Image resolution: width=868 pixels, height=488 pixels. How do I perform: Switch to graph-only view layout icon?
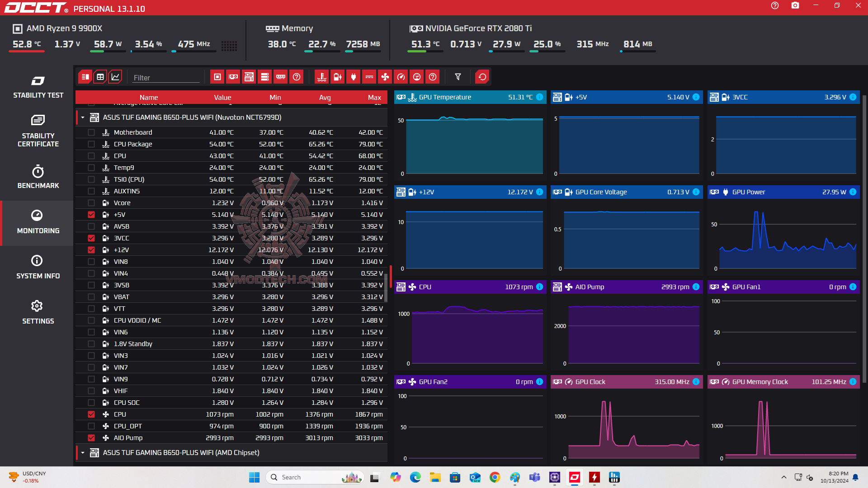pyautogui.click(x=116, y=77)
